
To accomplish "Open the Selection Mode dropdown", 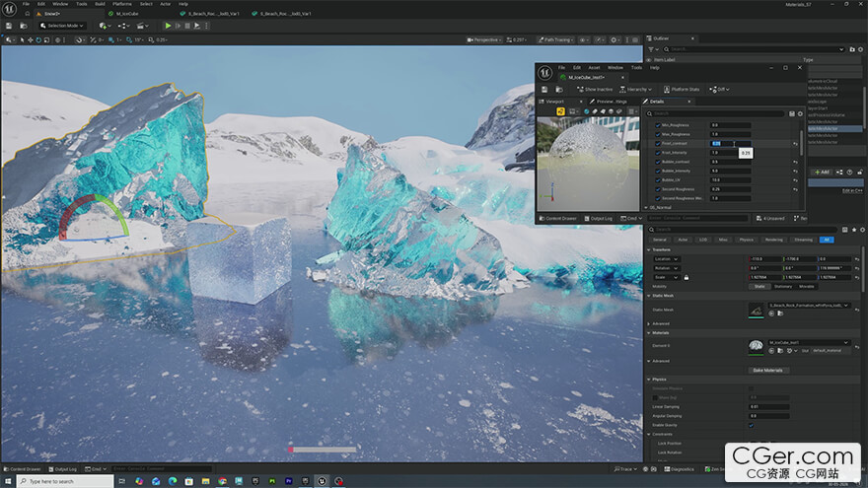I will [62, 26].
